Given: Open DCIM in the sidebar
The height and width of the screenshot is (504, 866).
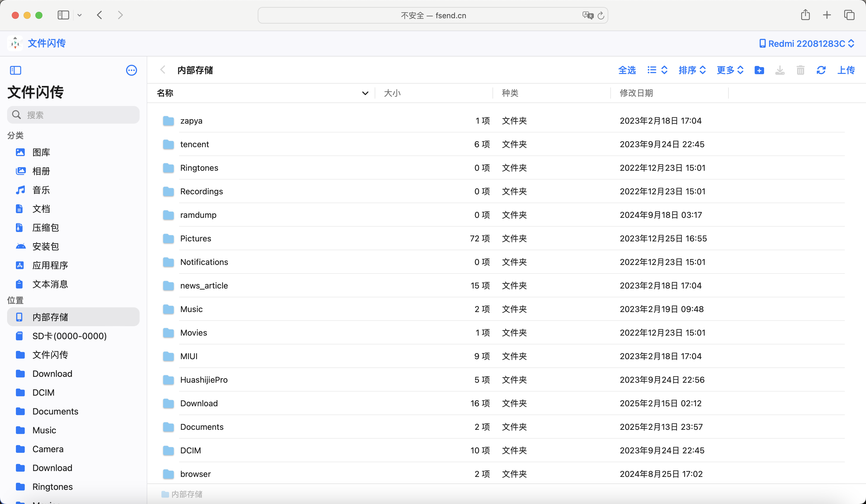Looking at the screenshot, I should click(73, 392).
